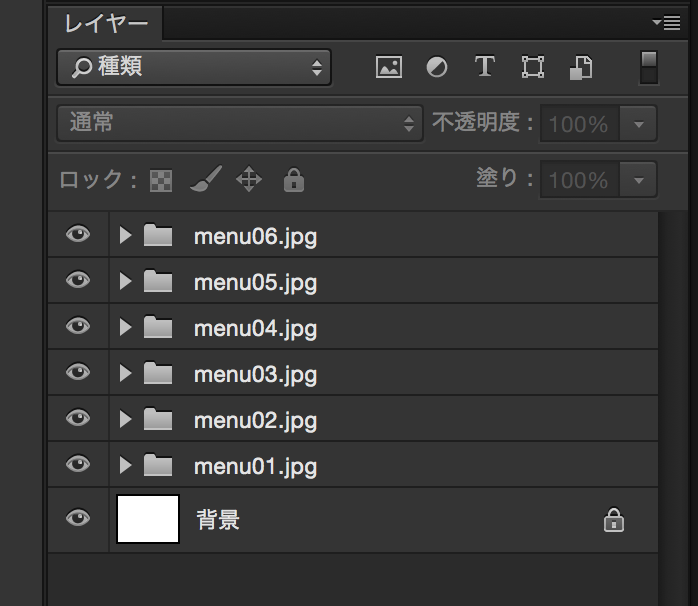The image size is (698, 606).
Task: Click the lock transparent pixels icon
Action: (x=161, y=181)
